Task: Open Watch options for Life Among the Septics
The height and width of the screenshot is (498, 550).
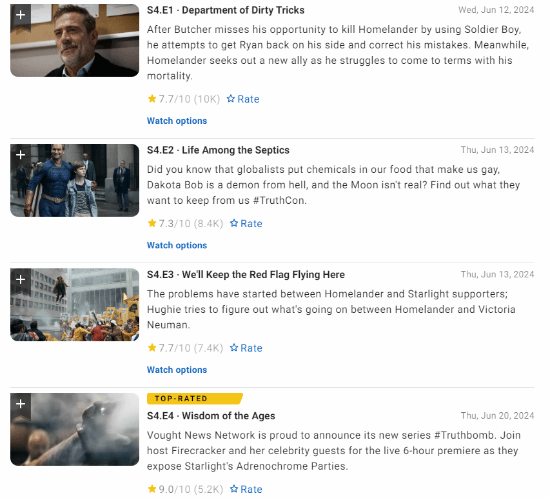Action: 177,245
